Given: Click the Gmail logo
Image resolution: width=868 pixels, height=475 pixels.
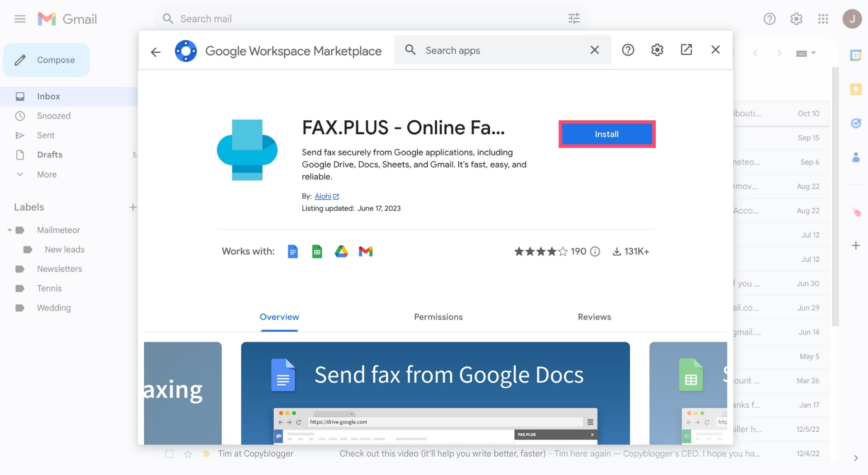Looking at the screenshot, I should click(68, 19).
